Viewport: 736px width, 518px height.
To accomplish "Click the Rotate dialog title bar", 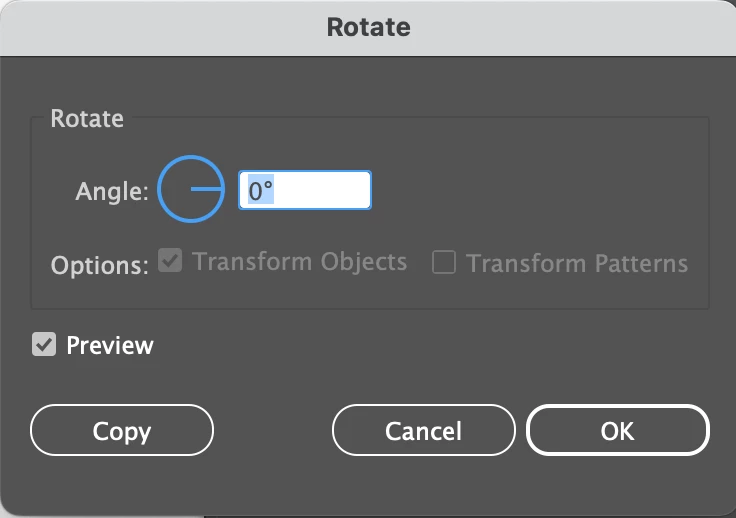I will pyautogui.click(x=368, y=27).
